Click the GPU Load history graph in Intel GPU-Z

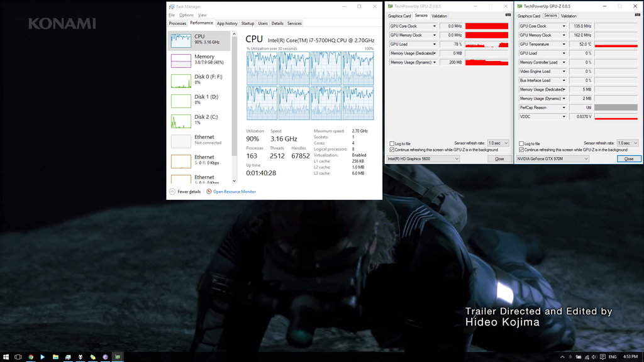pyautogui.click(x=487, y=45)
